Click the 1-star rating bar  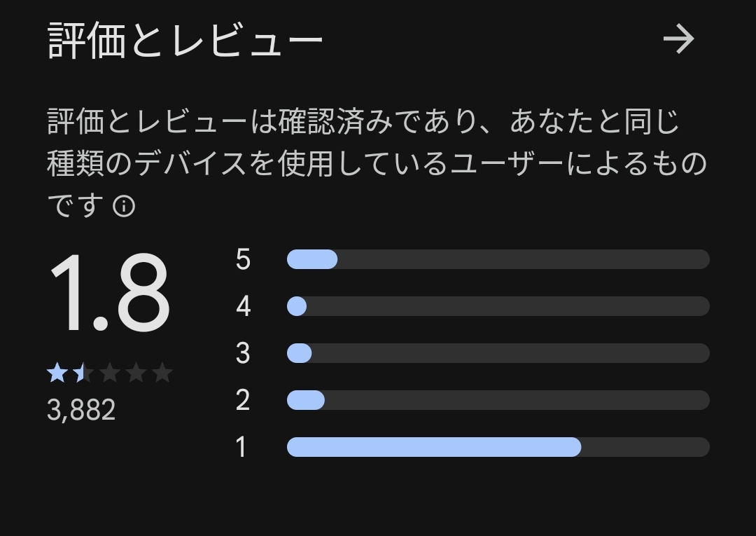pos(498,447)
